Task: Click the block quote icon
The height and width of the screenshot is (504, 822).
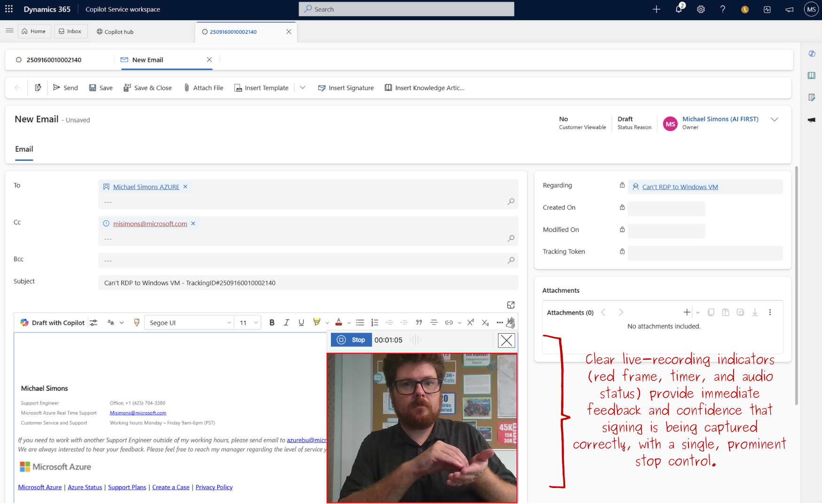Action: [x=419, y=323]
